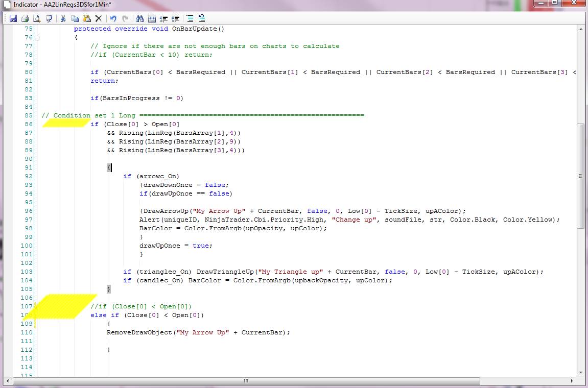Click 'if (Close[0] > Open[0]' on line 86
Screen dimensions: 588x388
pos(135,124)
